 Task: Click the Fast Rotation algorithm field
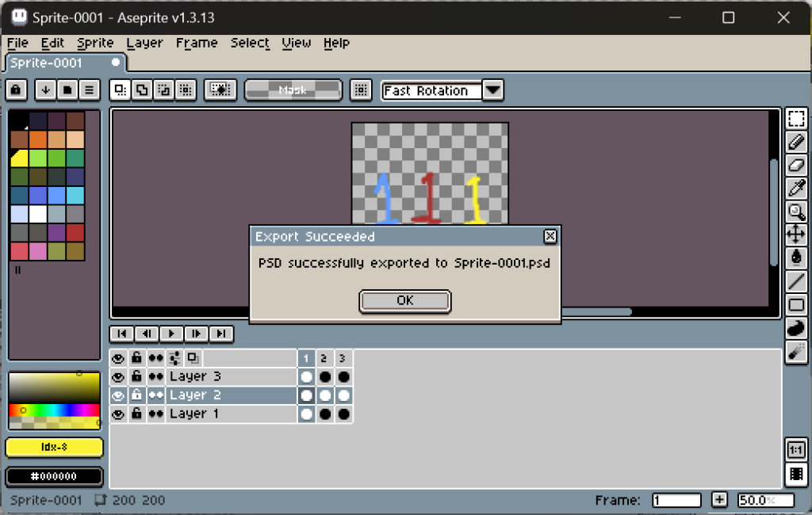click(432, 90)
